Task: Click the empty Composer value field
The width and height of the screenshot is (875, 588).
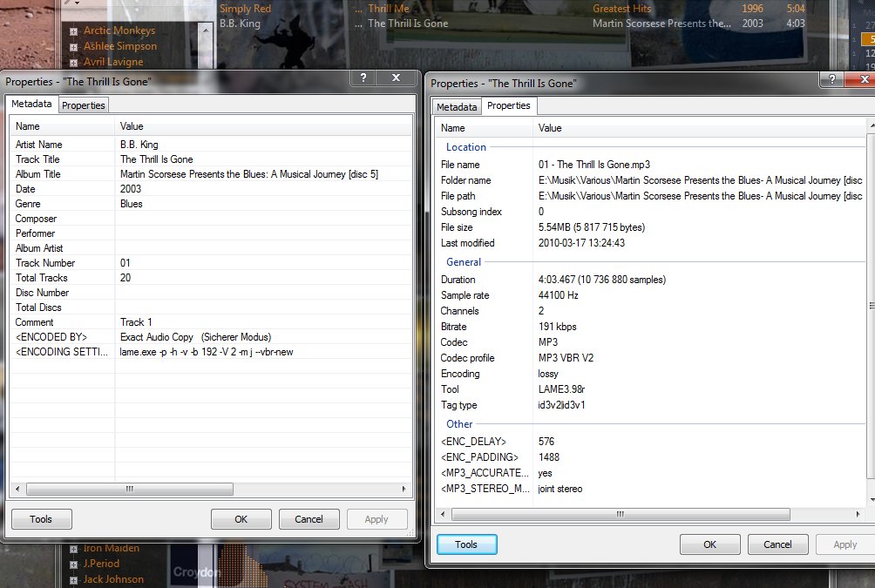Action: coord(263,219)
